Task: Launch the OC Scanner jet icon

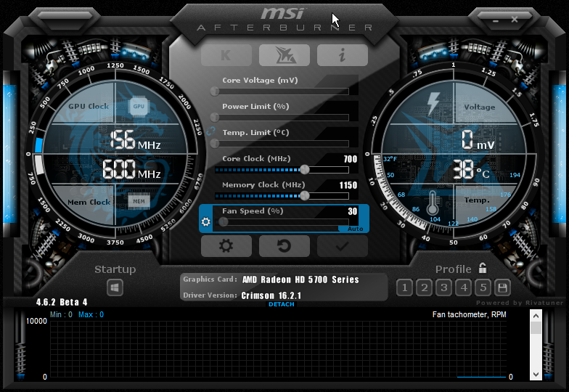Action: point(284,55)
